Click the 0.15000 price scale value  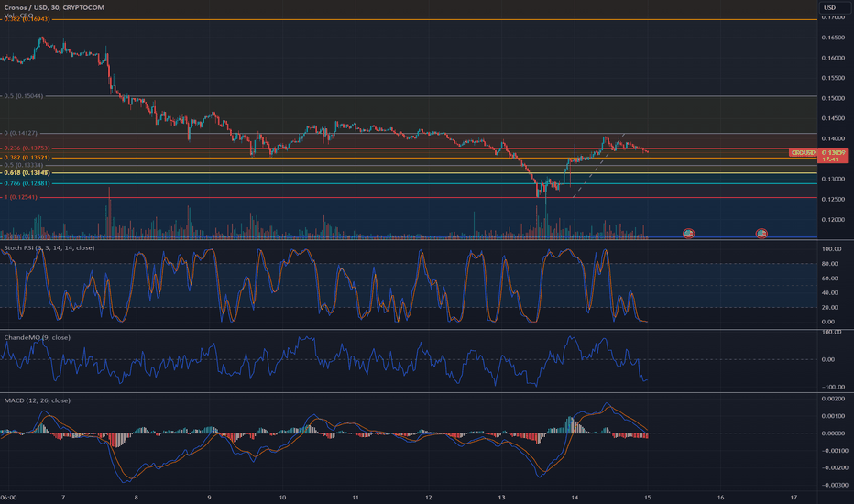[833, 98]
